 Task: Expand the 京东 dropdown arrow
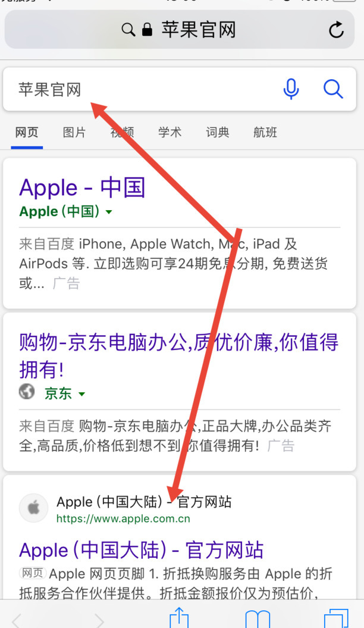pos(81,394)
